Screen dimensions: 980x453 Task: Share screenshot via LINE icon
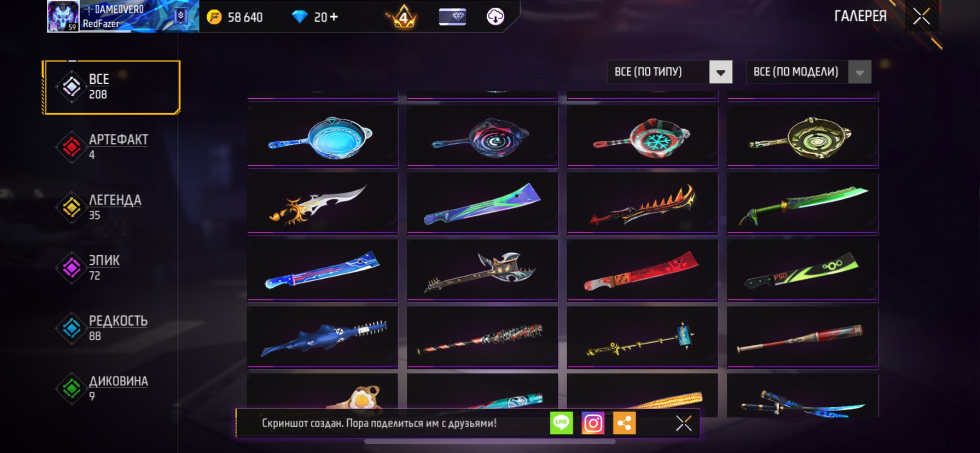(x=561, y=423)
